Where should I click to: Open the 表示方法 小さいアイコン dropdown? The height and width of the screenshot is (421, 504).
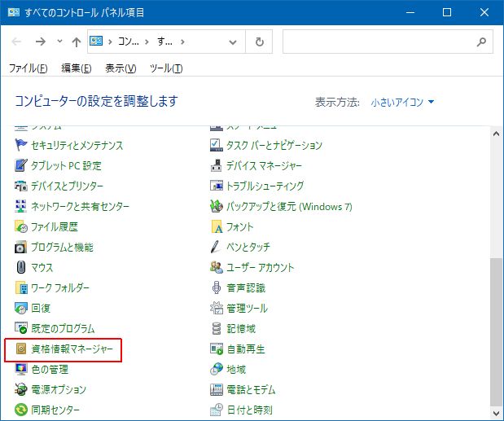pyautogui.click(x=402, y=103)
